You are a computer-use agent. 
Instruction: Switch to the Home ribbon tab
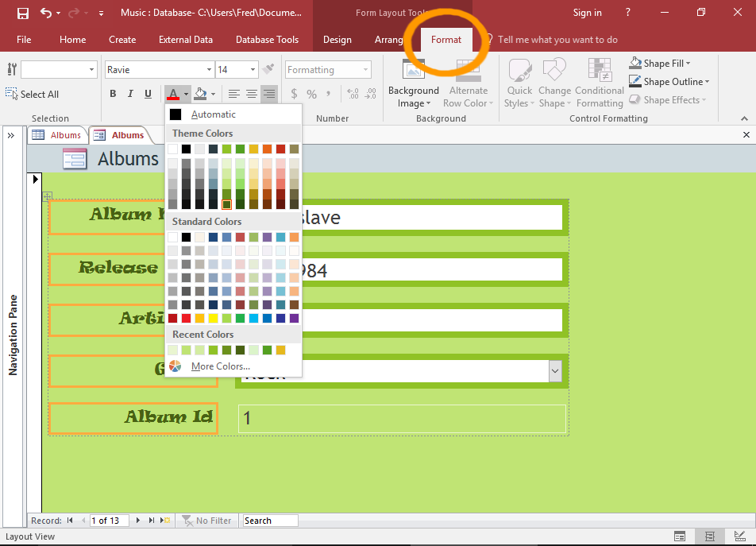[73, 40]
